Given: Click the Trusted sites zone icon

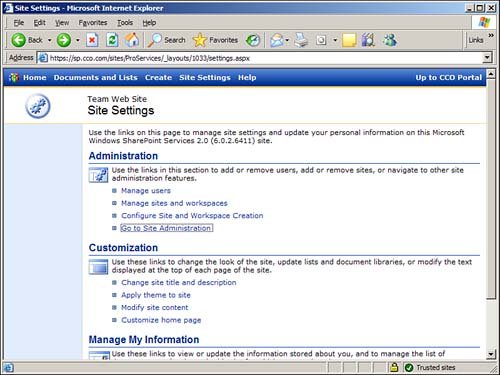Looking at the screenshot, I should tap(409, 367).
